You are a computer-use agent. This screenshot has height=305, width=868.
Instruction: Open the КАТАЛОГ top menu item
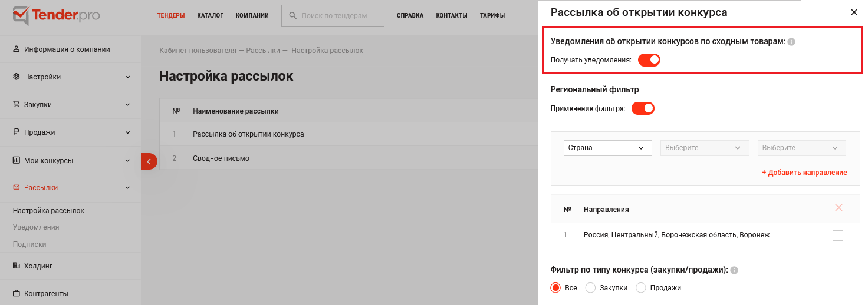[x=210, y=16]
